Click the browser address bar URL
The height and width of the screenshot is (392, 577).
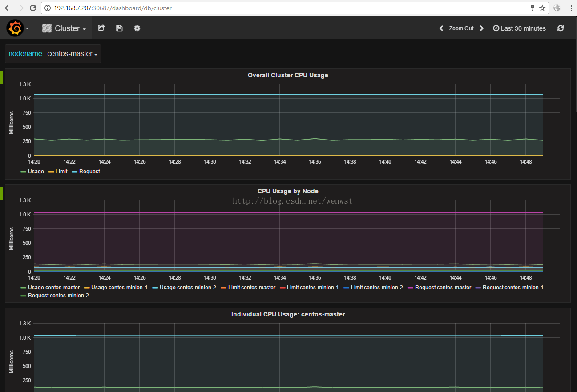click(x=113, y=8)
